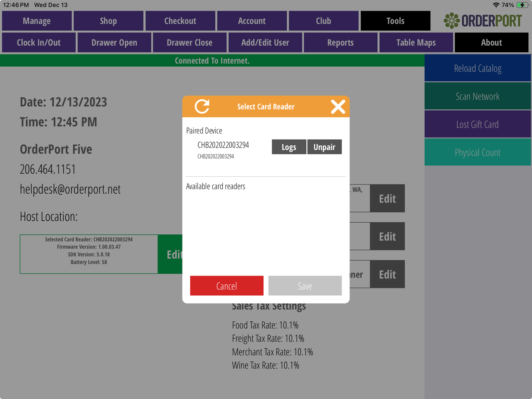Click the green Edit card reader button
Screen dimensions: 532x399
170,254
